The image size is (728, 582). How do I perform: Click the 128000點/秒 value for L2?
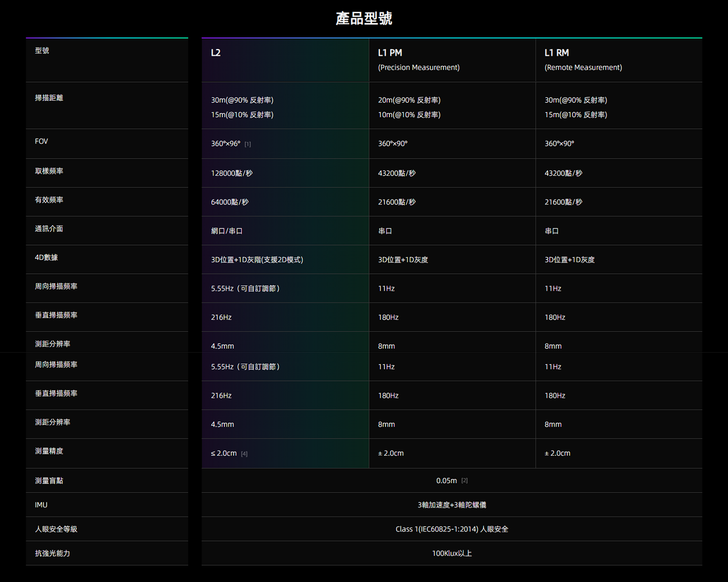231,174
